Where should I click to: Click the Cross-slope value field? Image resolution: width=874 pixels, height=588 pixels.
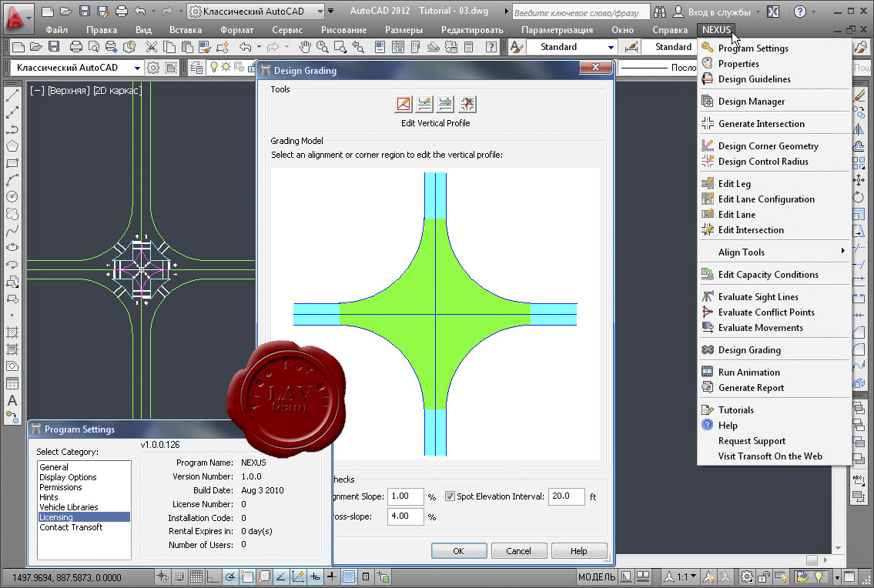point(405,516)
